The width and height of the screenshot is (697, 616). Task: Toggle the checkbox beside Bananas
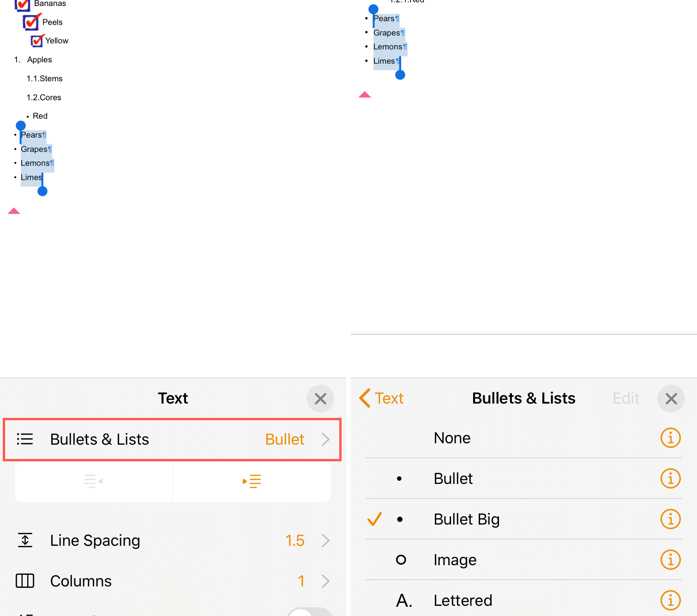click(x=22, y=5)
